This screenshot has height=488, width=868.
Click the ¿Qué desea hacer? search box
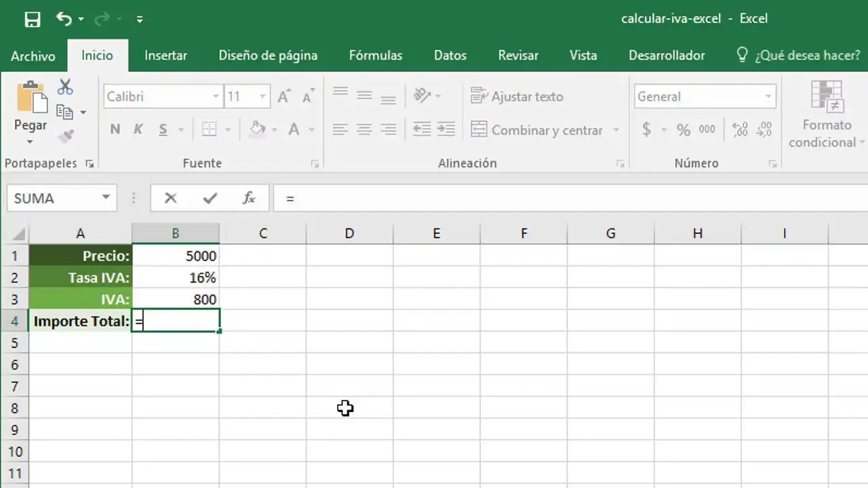pyautogui.click(x=799, y=56)
